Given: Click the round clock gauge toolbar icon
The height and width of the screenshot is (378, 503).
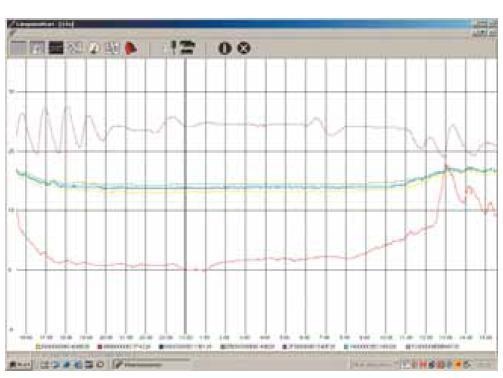Looking at the screenshot, I should (94, 48).
